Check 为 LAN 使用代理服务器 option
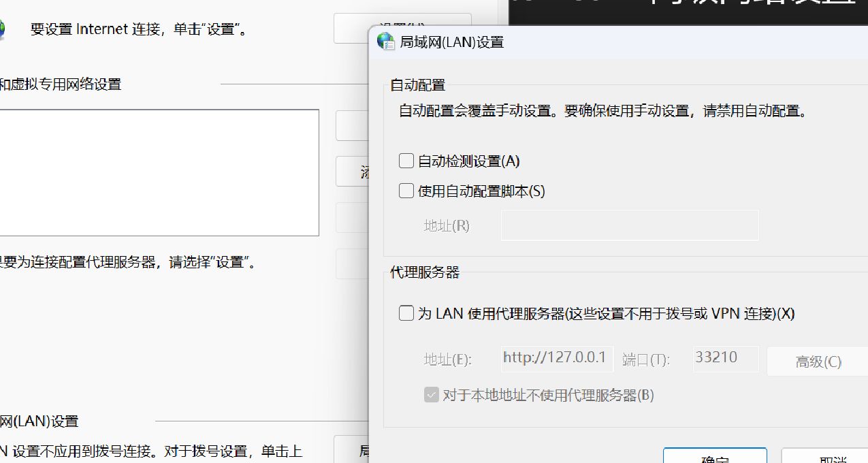The height and width of the screenshot is (463, 868). (x=406, y=313)
